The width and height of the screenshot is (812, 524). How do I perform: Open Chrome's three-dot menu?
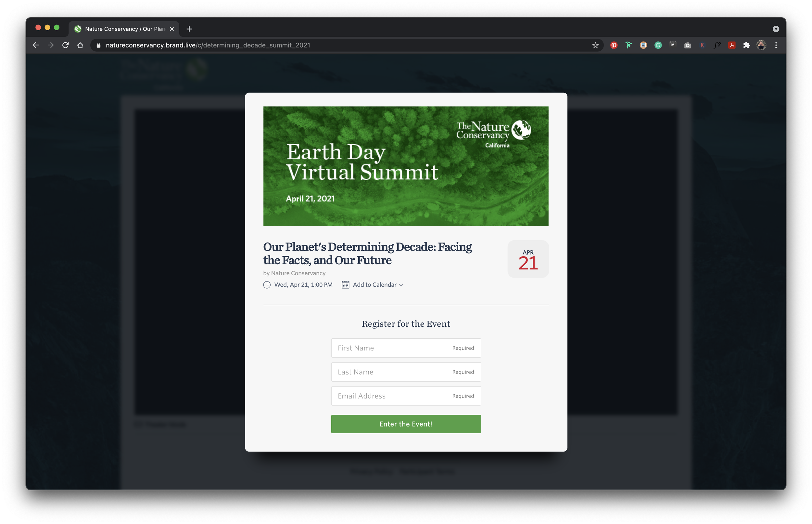(776, 45)
